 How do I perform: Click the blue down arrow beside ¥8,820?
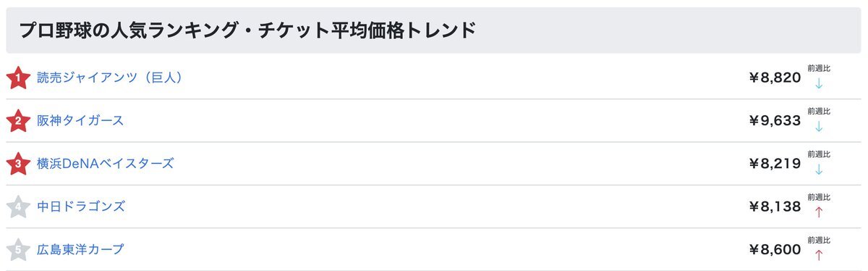tap(819, 83)
